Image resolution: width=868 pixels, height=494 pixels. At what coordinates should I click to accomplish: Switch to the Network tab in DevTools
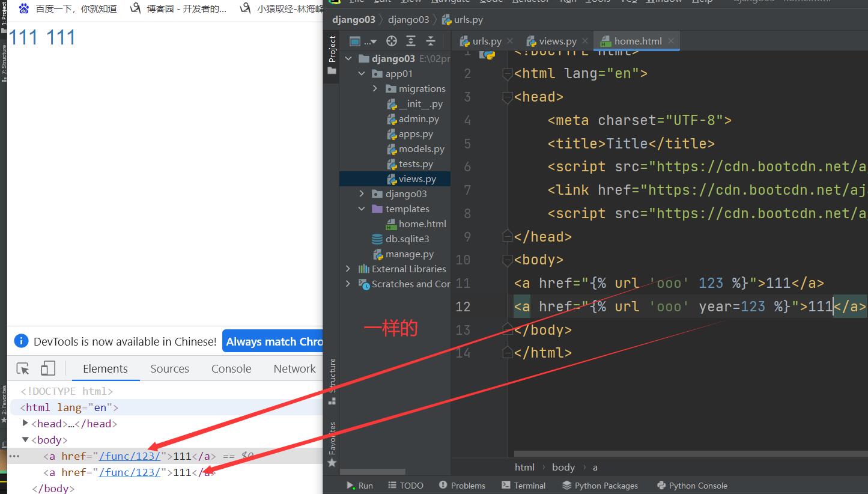(294, 368)
